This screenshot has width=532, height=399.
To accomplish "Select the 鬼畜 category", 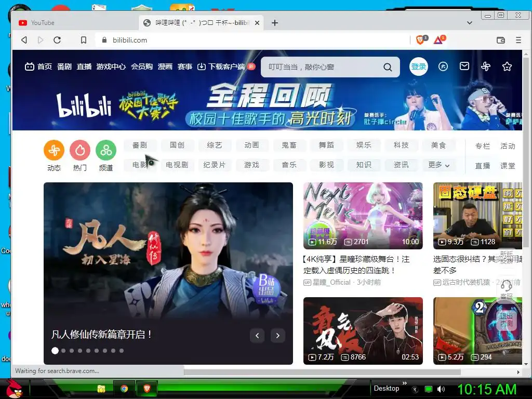I will [289, 145].
